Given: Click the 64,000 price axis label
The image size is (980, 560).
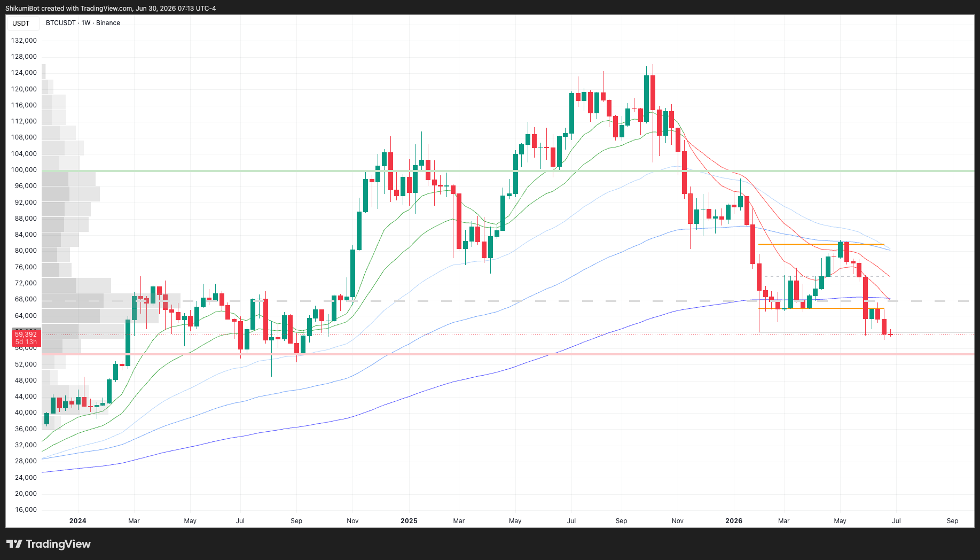Looking at the screenshot, I should tap(26, 316).
